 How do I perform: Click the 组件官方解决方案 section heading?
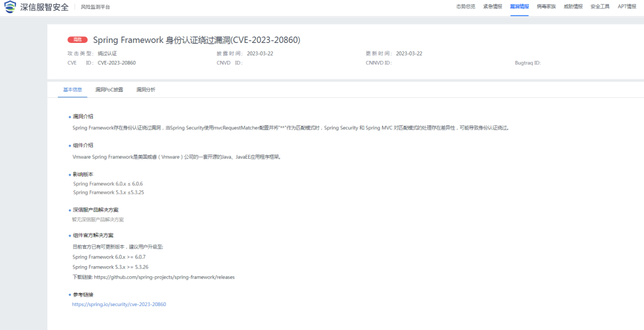point(93,236)
